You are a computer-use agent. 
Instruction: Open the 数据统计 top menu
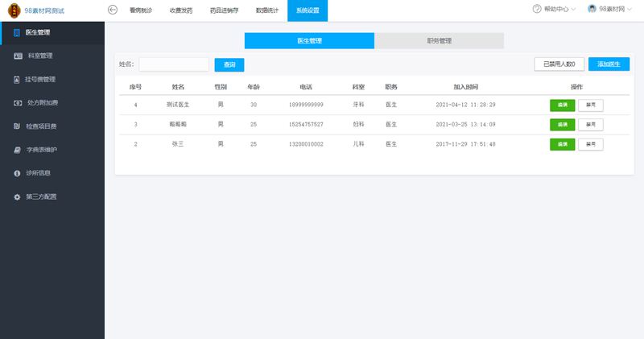click(267, 10)
